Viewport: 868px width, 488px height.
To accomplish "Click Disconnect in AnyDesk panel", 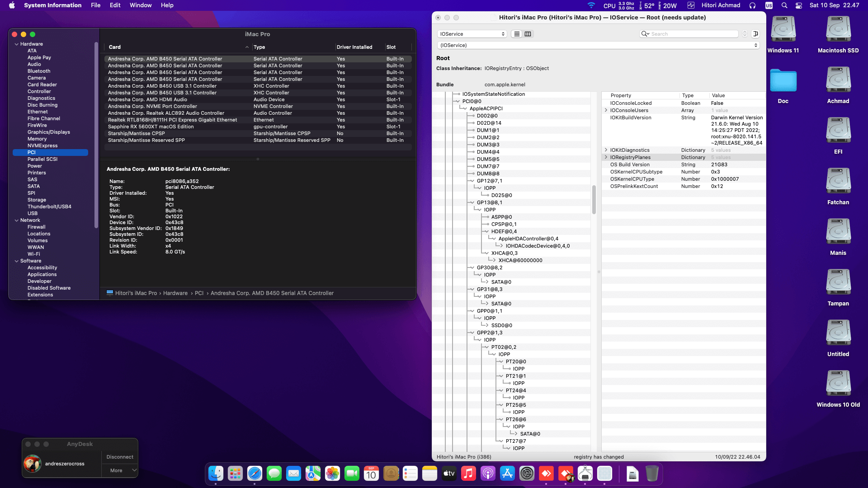I will pyautogui.click(x=120, y=457).
